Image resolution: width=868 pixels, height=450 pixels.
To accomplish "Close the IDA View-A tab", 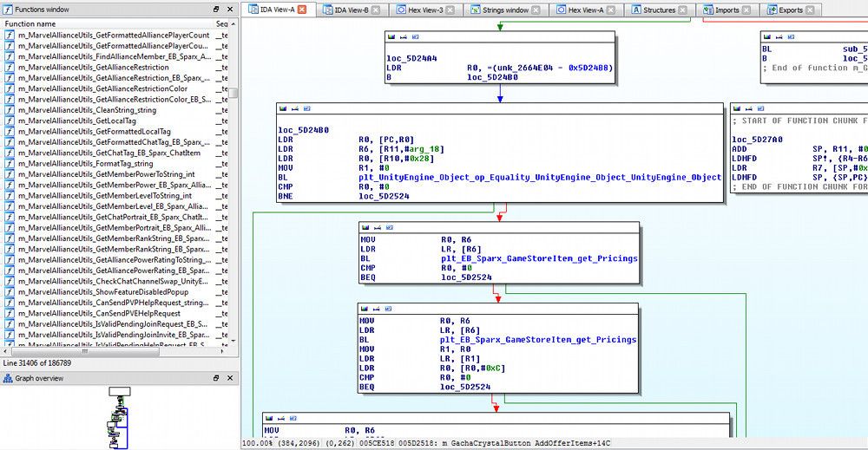I will 301,10.
